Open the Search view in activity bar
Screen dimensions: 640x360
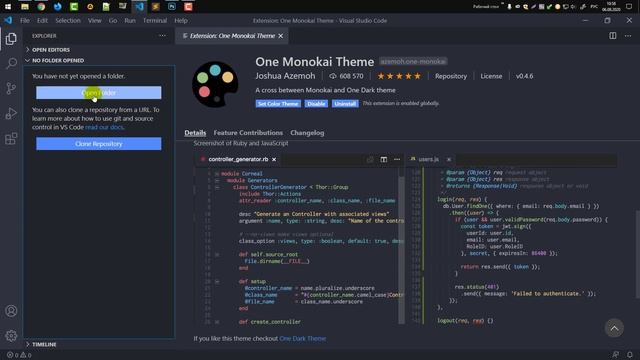11,63
